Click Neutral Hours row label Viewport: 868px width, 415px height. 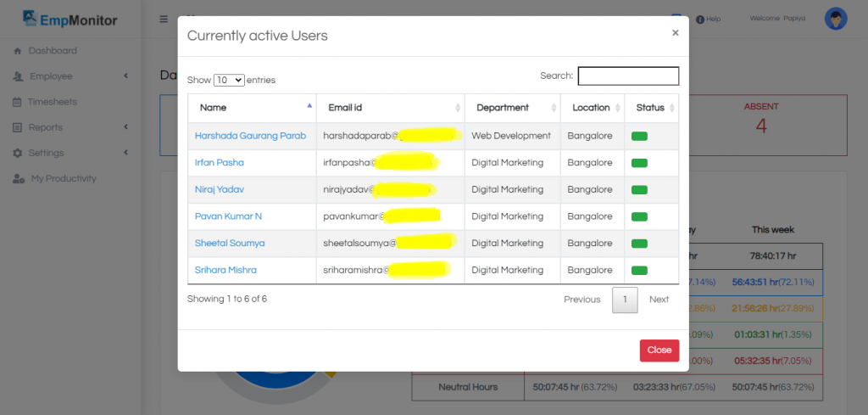click(468, 387)
